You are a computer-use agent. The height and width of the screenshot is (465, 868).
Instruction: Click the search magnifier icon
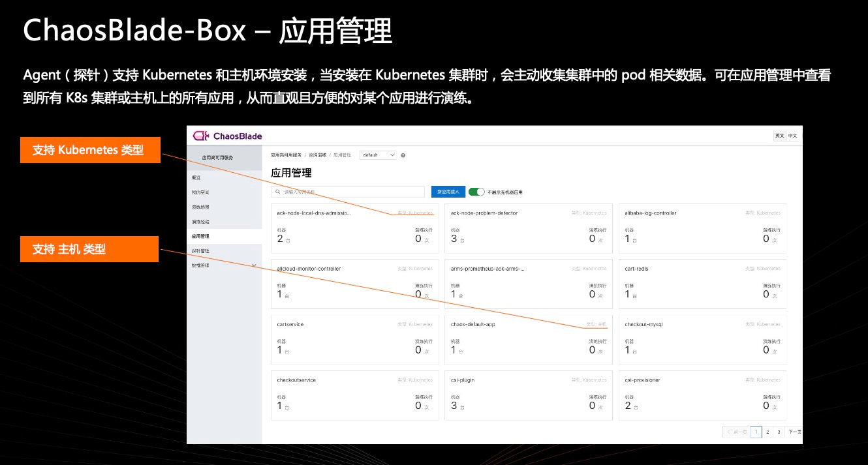279,192
